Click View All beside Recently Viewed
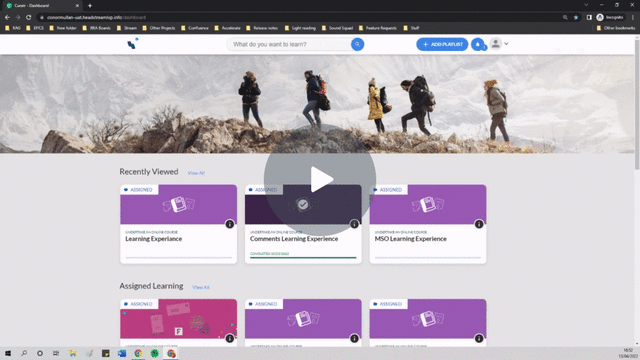640x360 pixels. point(196,173)
